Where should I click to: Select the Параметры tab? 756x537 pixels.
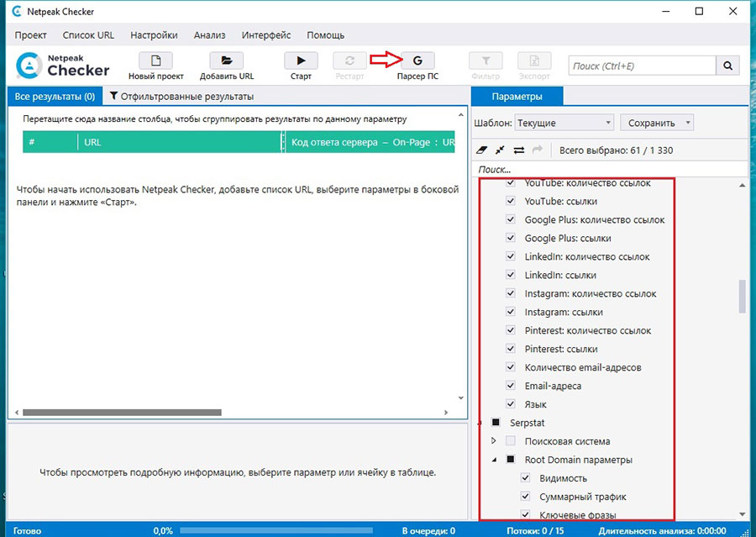click(x=517, y=96)
